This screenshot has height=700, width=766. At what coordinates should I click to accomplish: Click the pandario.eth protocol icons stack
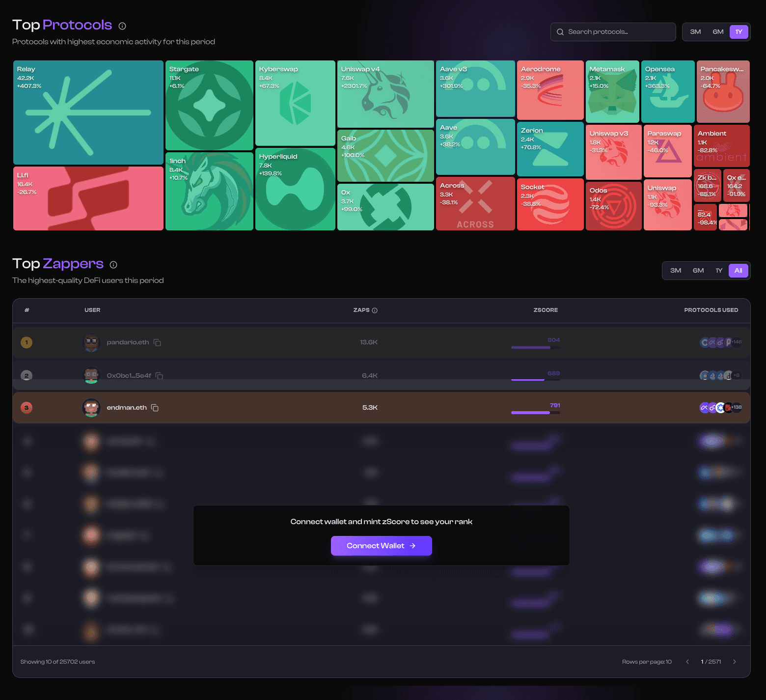pyautogui.click(x=720, y=342)
